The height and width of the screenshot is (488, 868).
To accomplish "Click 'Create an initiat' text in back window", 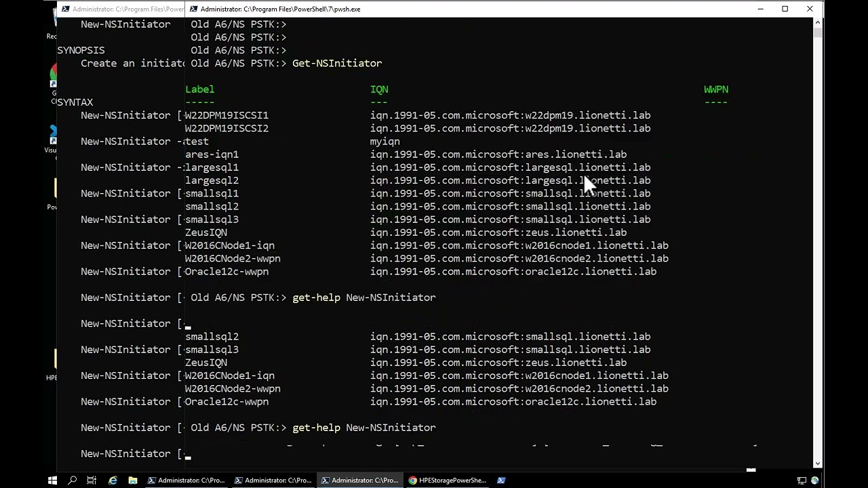I will pos(133,63).
